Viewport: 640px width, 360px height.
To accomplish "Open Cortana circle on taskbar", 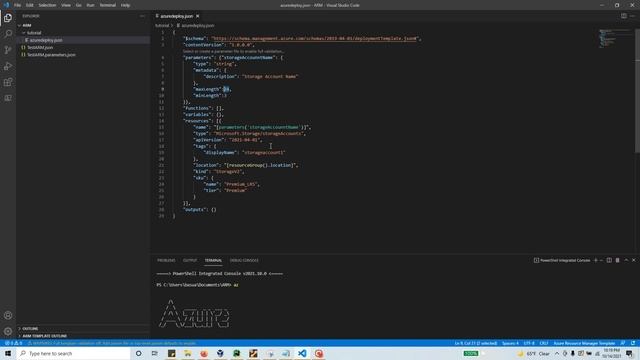I will 138,353.
